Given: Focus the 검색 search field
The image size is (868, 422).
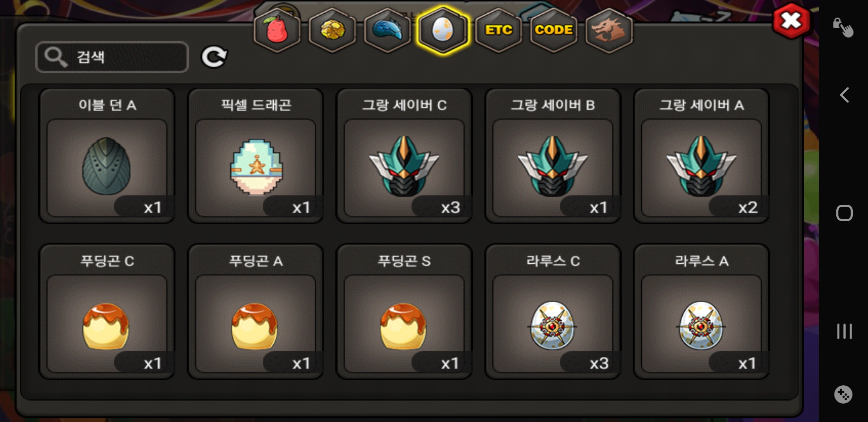Looking at the screenshot, I should click(112, 57).
